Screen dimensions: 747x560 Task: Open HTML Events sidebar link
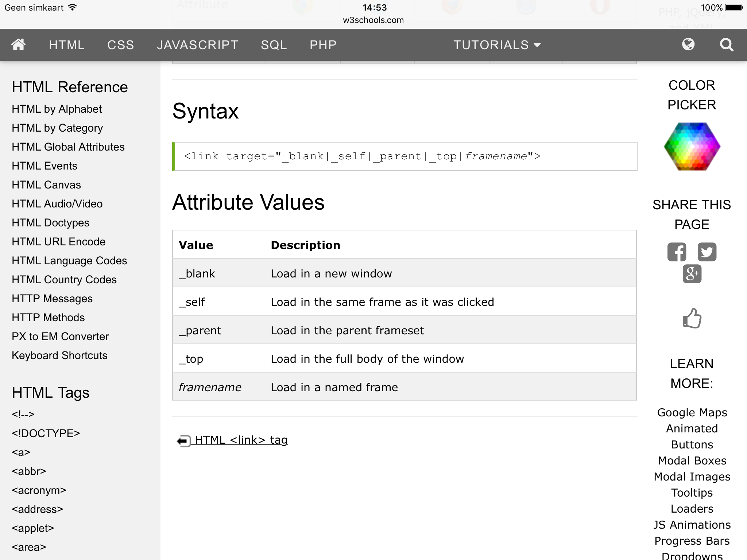coord(44,166)
